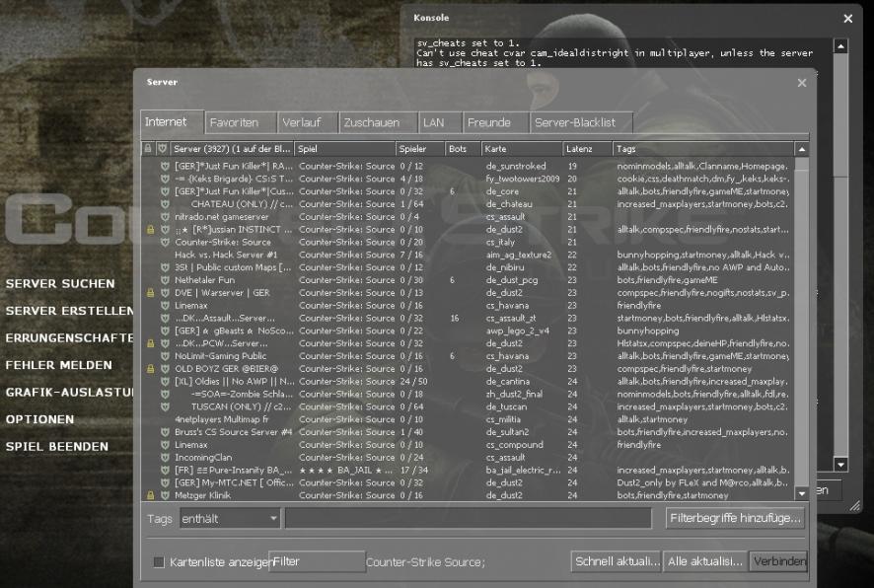Image resolution: width=874 pixels, height=588 pixels.
Task: Click the Konsole scrollbar up arrow
Action: pos(841,45)
